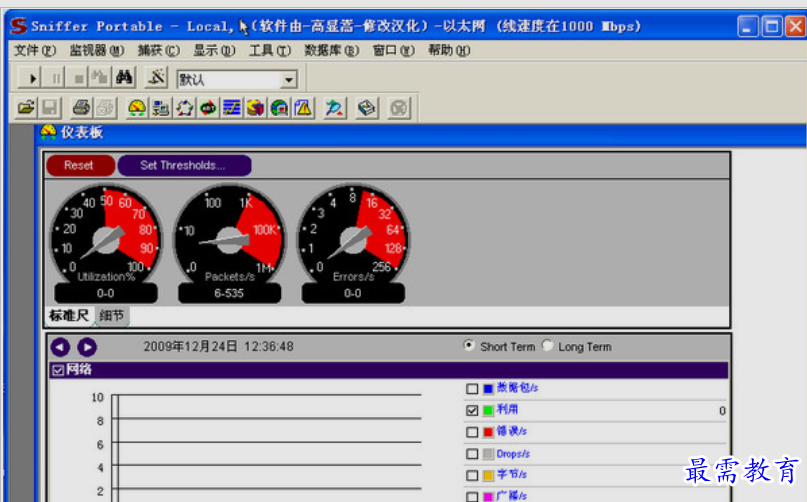
Task: Open the host table computers icon
Action: (x=161, y=108)
